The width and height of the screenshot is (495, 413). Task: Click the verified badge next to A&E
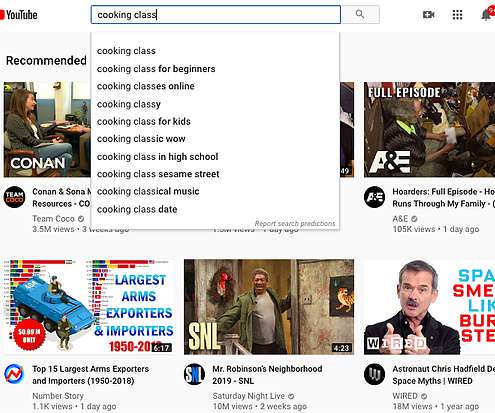tap(414, 219)
